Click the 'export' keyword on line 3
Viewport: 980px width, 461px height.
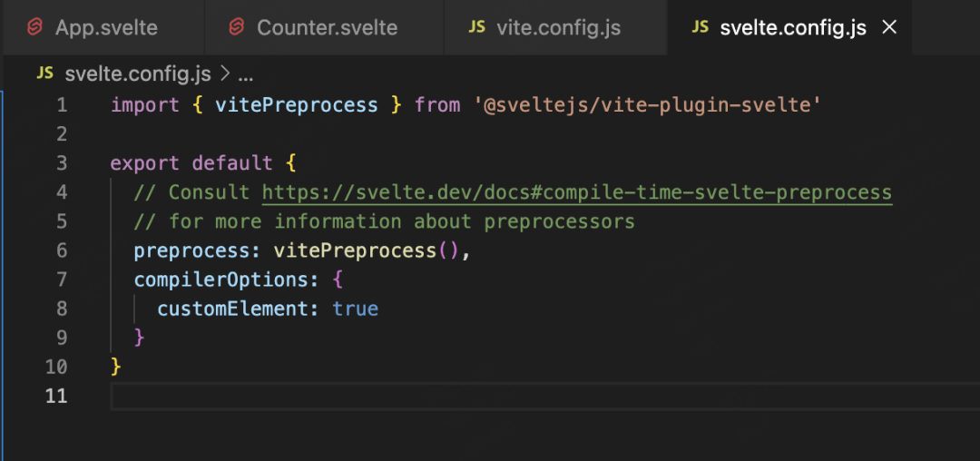[x=145, y=163]
